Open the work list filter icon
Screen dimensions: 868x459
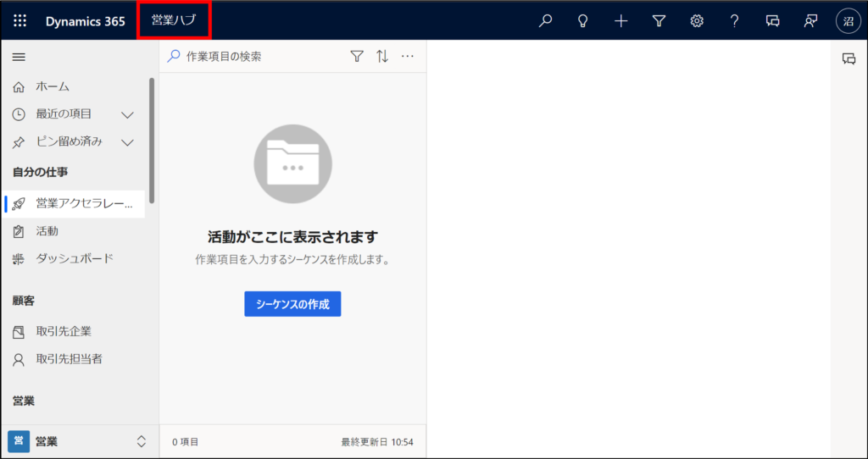tap(357, 56)
